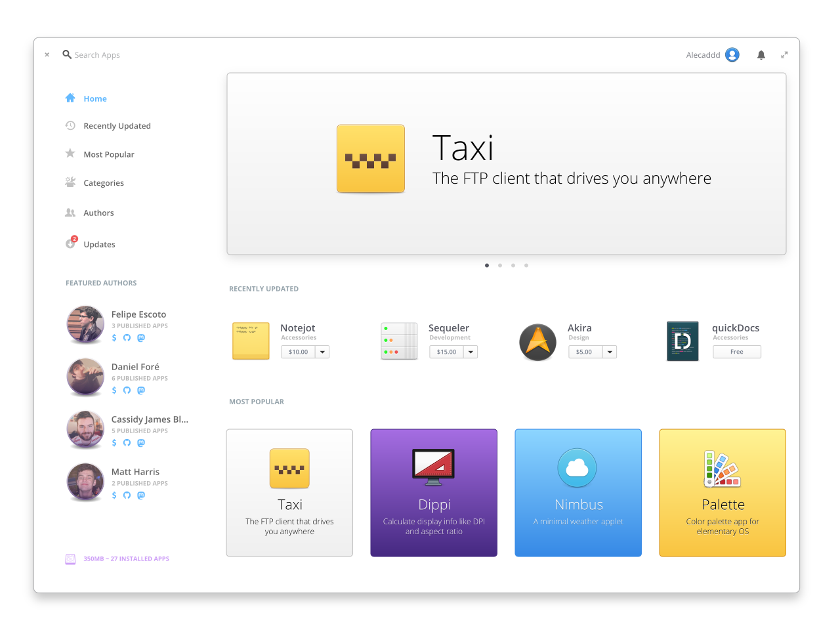Open the Palette card under Most Popular

[x=723, y=493]
